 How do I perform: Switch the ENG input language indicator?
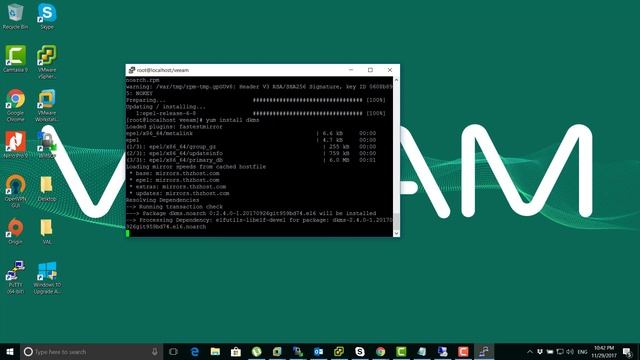point(582,352)
